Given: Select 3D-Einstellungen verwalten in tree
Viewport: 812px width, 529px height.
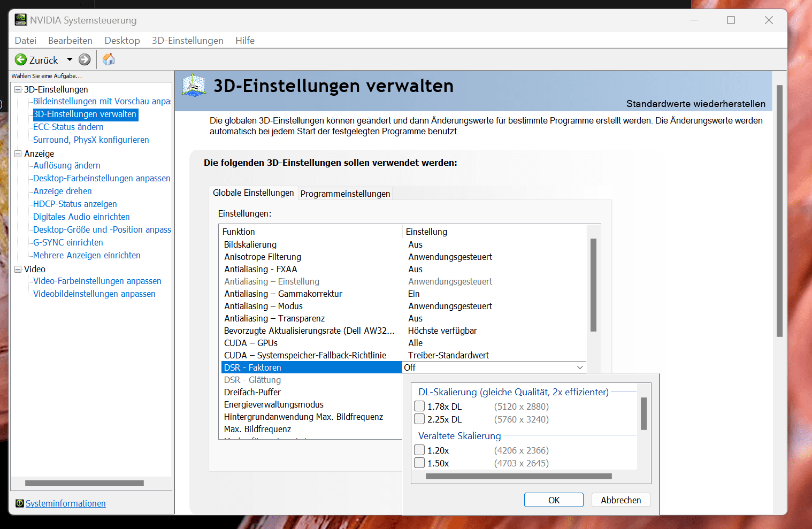Looking at the screenshot, I should (x=86, y=114).
